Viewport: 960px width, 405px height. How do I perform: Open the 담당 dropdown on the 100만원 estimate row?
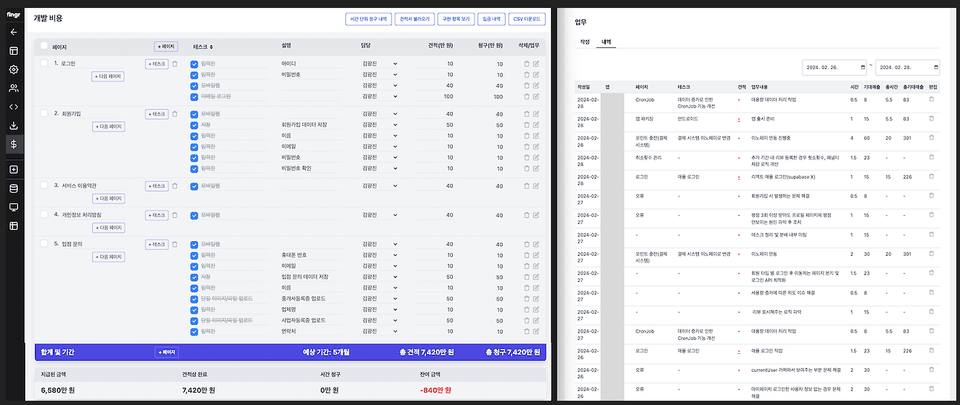point(380,97)
